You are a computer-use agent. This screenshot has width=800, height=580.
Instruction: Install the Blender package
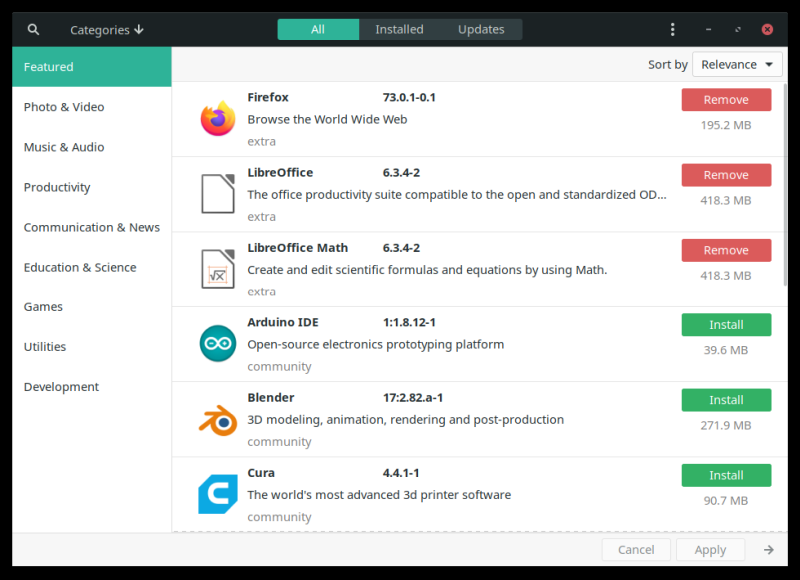tap(726, 399)
